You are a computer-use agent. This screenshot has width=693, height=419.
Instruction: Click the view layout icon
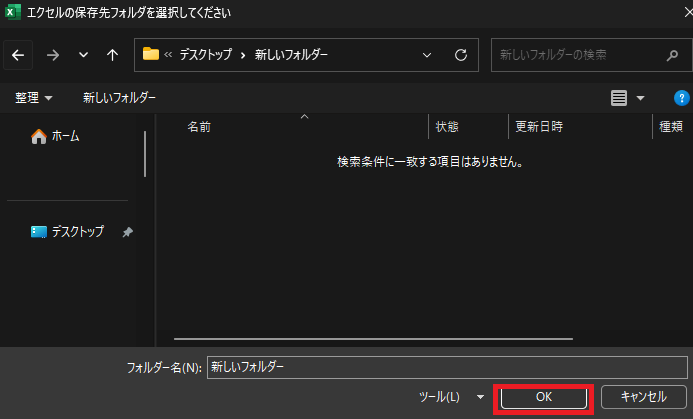point(619,98)
